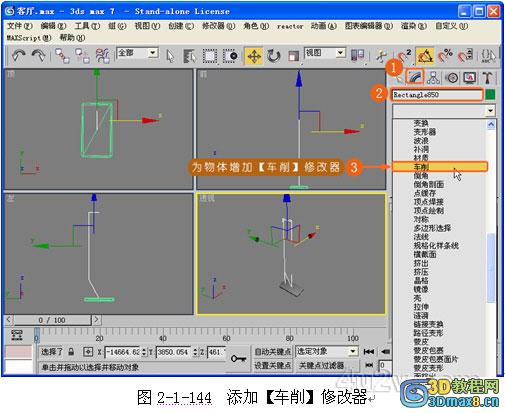Click green object color swatch
This screenshot has width=505, height=413.
coord(490,95)
